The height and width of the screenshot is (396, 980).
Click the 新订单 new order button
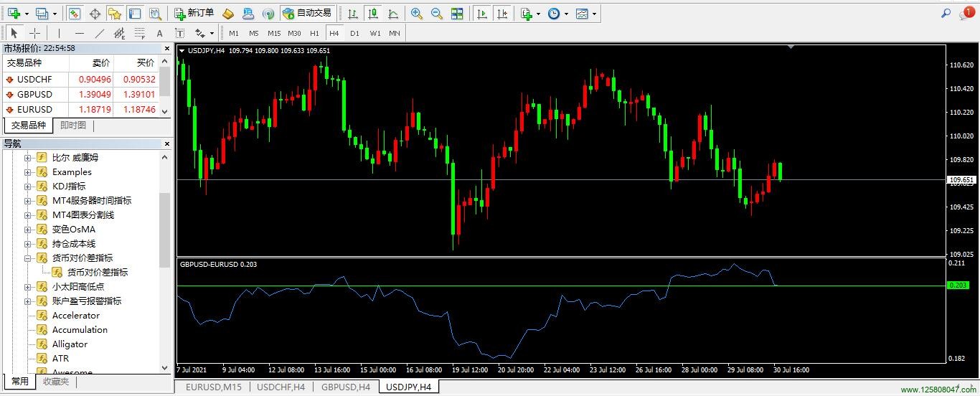(x=194, y=13)
